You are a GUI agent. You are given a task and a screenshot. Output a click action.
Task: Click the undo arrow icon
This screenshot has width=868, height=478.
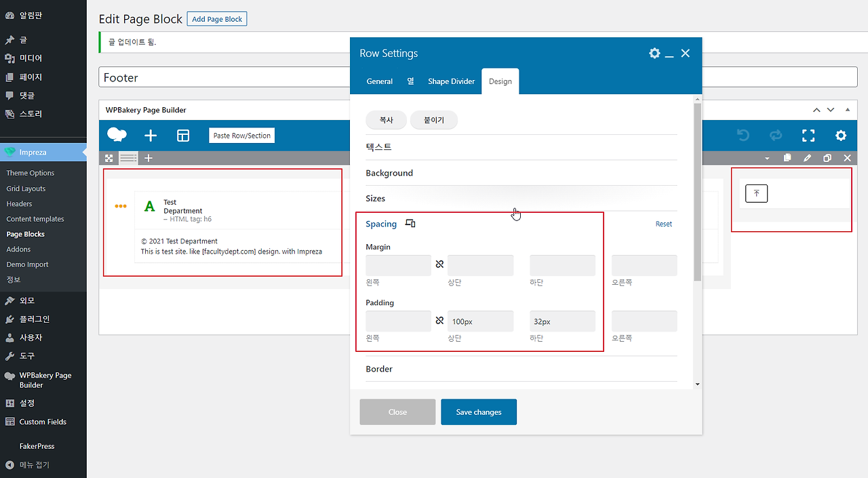click(x=743, y=136)
